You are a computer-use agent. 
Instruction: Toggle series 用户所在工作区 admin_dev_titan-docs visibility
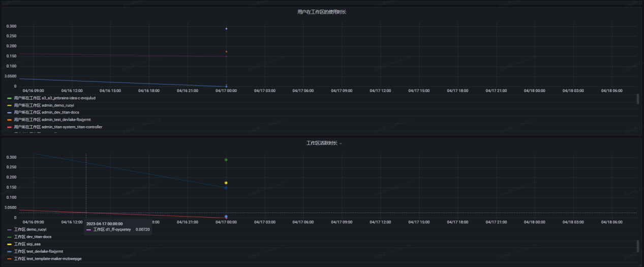point(46,112)
